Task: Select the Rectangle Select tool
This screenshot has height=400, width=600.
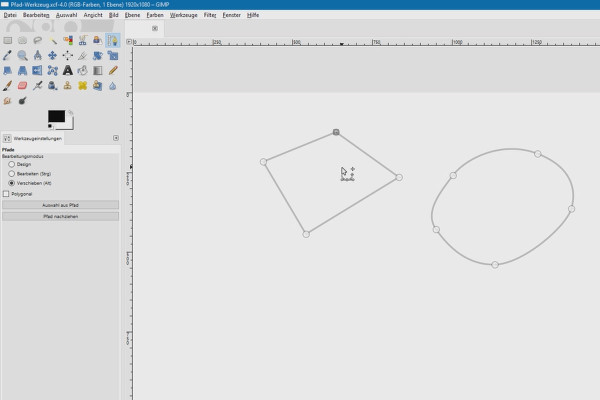Action: 8,41
